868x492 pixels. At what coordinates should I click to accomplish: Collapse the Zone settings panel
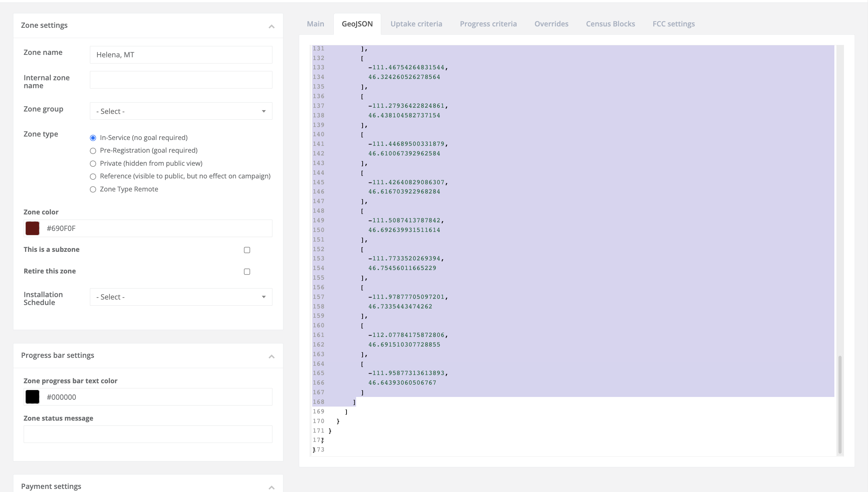pyautogui.click(x=271, y=26)
